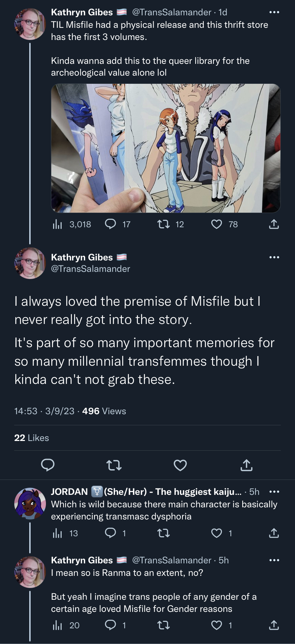Viewport: 295px width, 644px height.
Task: Share the first tweet with the manga photo
Action: coord(274,224)
